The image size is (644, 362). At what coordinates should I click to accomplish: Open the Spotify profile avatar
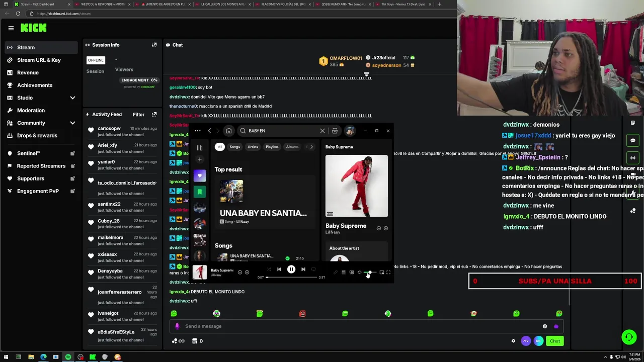350,131
